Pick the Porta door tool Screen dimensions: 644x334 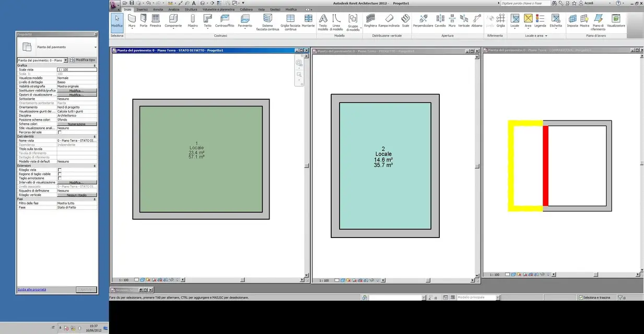point(143,21)
